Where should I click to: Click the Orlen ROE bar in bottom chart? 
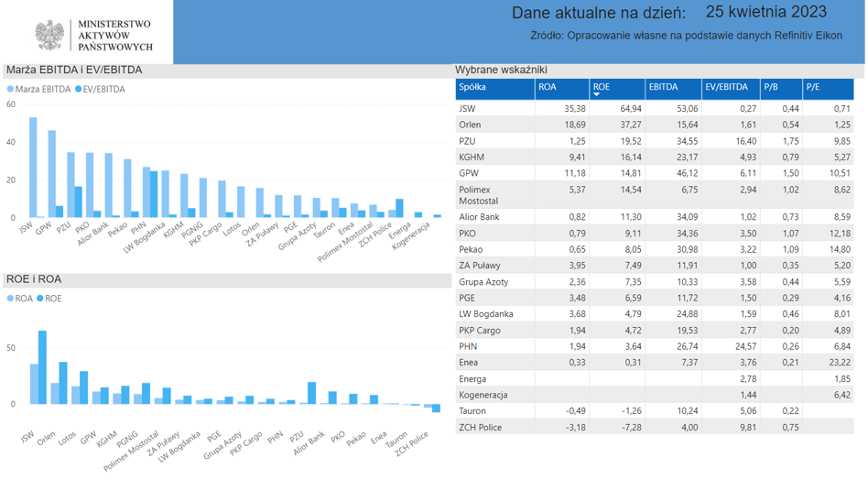coord(63,383)
